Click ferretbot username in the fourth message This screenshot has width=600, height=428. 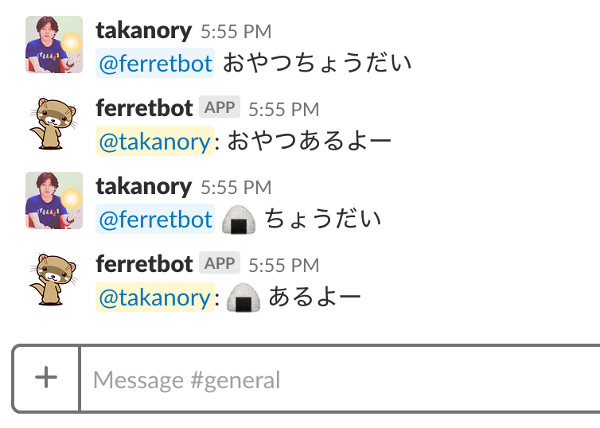(x=144, y=264)
